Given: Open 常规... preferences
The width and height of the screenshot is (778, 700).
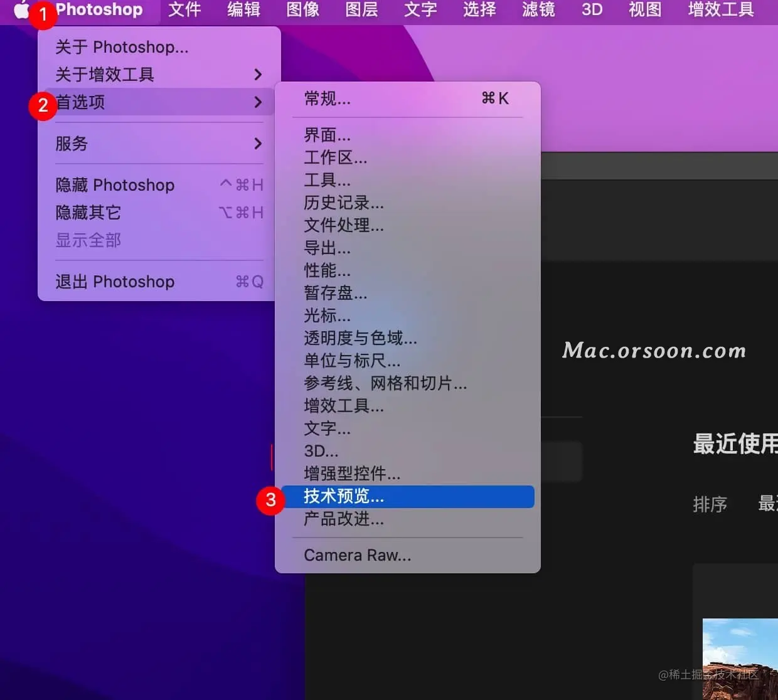Looking at the screenshot, I should click(408, 98).
